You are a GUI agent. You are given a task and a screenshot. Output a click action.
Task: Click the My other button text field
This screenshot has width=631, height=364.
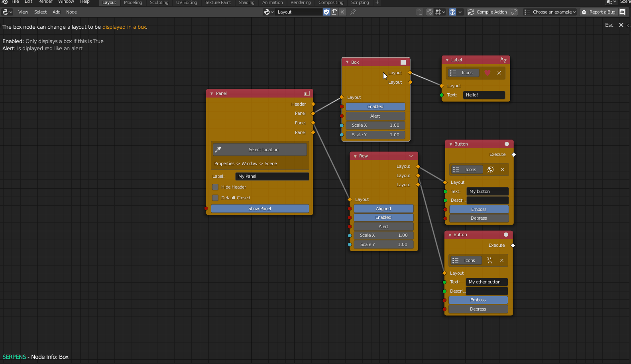pos(487,282)
